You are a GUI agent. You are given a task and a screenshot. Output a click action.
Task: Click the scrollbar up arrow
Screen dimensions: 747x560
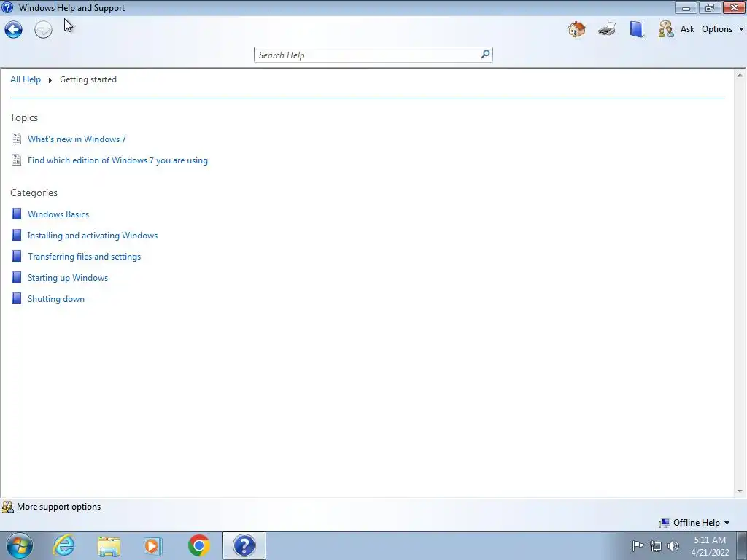(x=740, y=75)
